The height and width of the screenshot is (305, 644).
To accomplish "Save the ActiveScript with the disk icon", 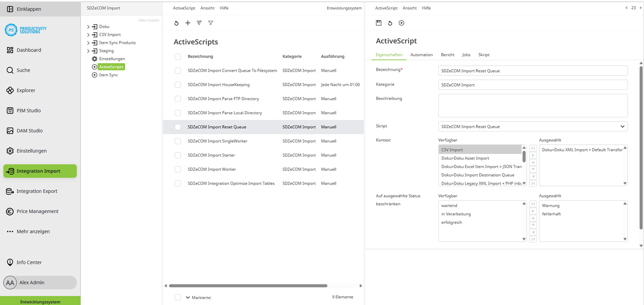I will [379, 23].
